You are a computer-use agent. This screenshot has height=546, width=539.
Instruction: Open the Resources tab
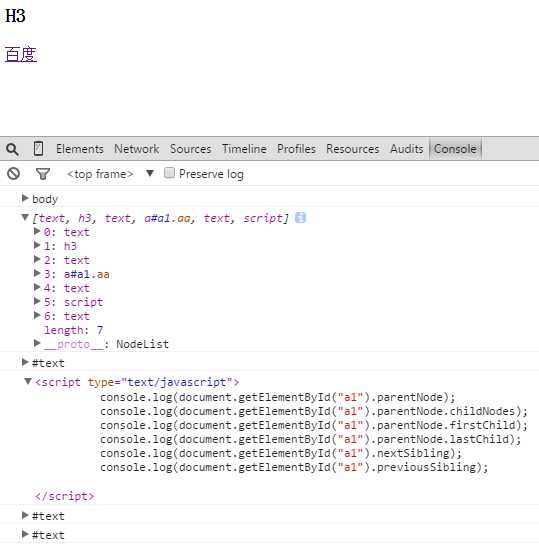point(352,149)
